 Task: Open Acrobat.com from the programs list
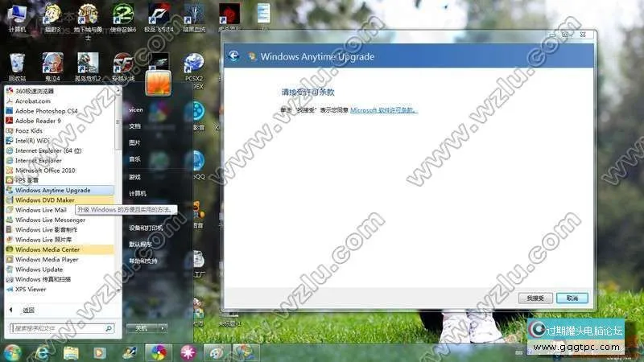coord(60,101)
